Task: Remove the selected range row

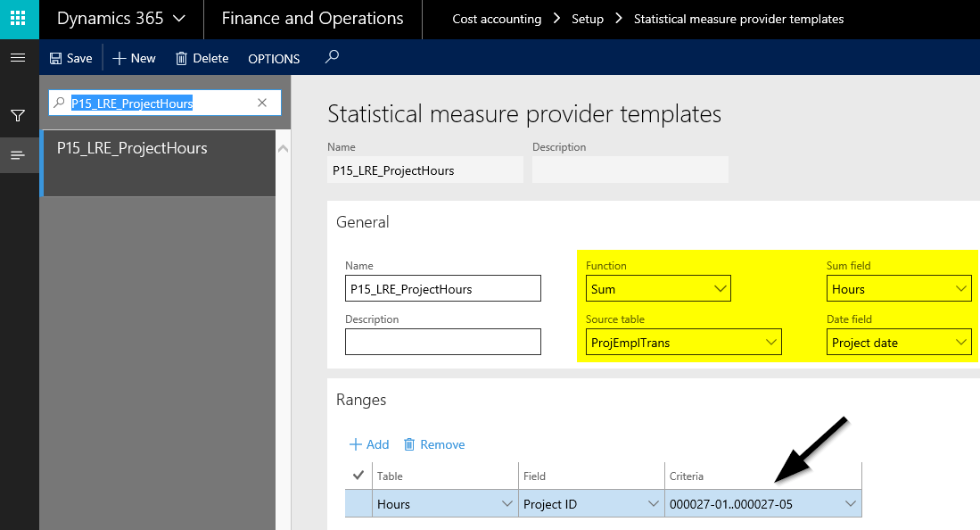Action: pyautogui.click(x=434, y=444)
